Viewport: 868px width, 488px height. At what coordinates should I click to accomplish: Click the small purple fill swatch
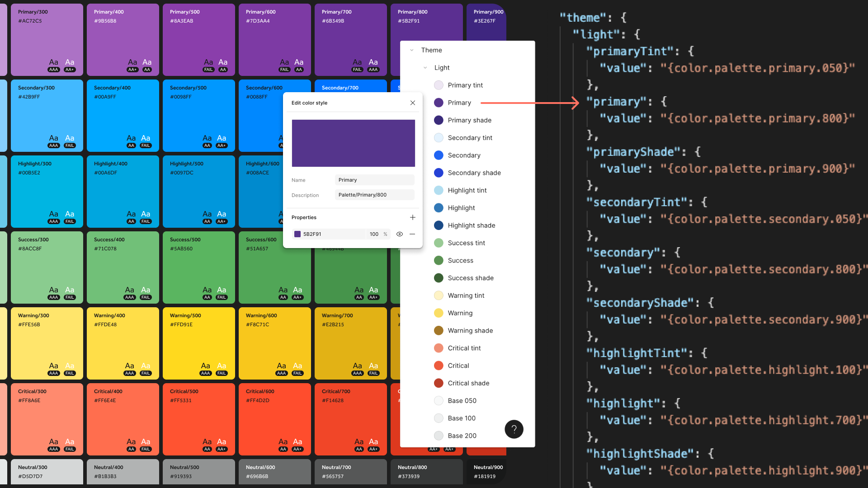(x=297, y=234)
